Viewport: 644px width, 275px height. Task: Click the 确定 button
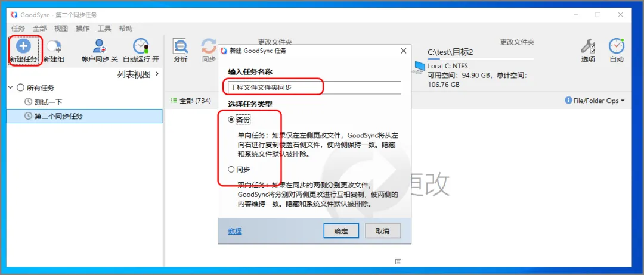[x=341, y=231]
